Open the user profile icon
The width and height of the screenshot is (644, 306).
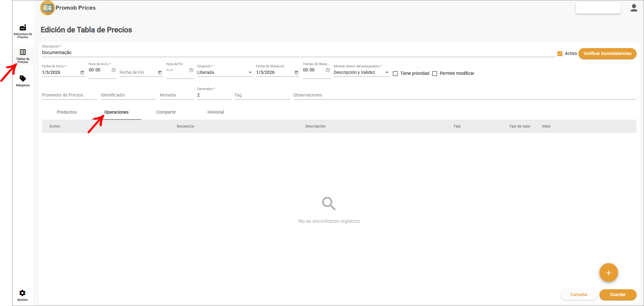(634, 8)
